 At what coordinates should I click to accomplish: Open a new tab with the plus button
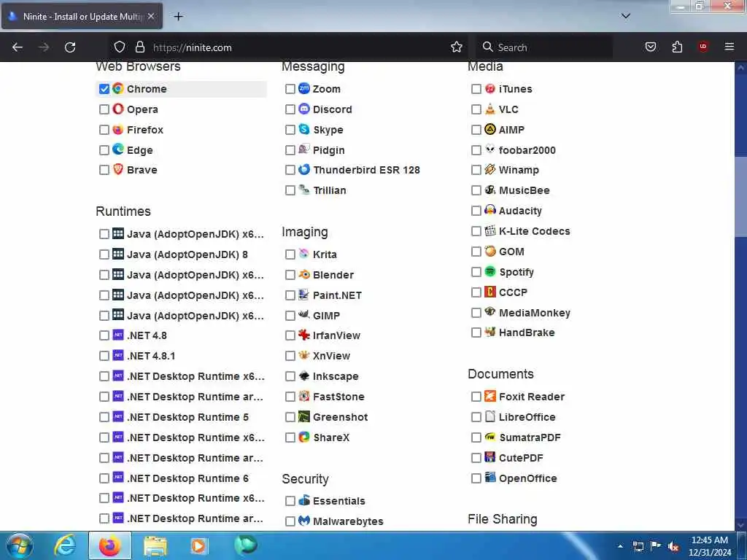pos(178,17)
